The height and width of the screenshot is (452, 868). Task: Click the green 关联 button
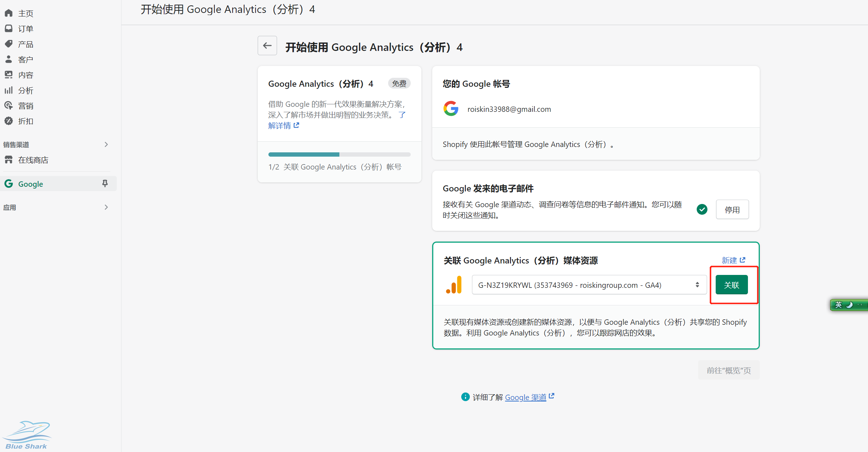click(x=731, y=285)
